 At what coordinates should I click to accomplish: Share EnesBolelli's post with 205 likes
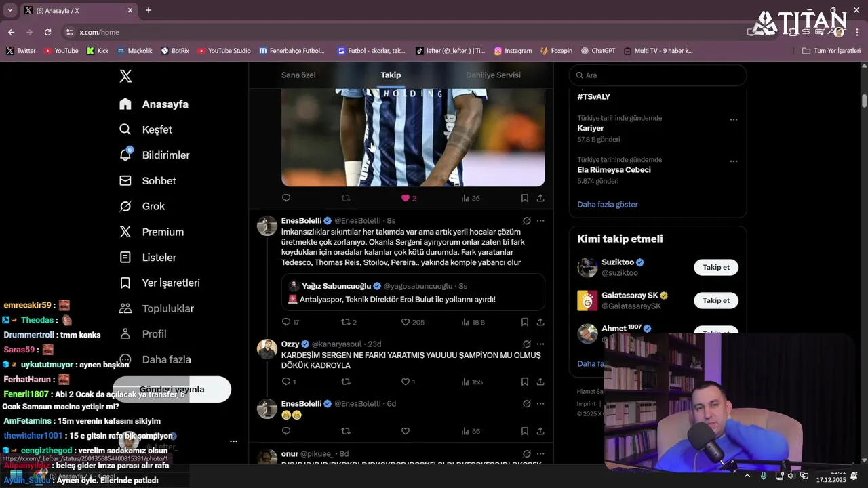(x=540, y=322)
